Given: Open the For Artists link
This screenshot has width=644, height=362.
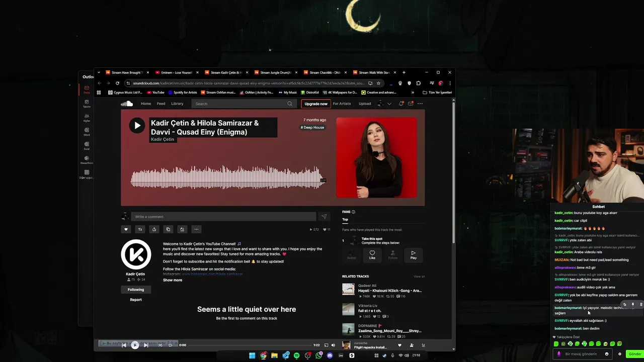Looking at the screenshot, I should pyautogui.click(x=342, y=104).
